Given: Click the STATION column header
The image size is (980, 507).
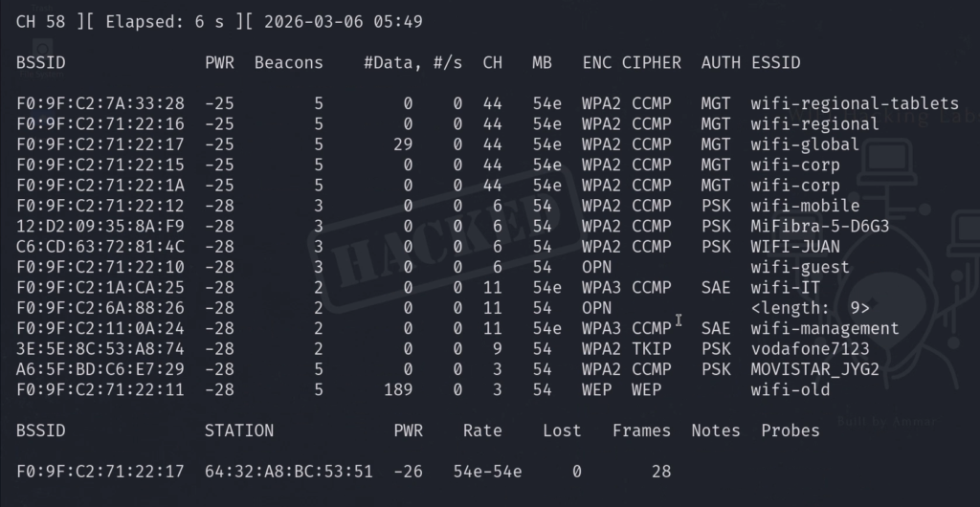Looking at the screenshot, I should tap(239, 430).
